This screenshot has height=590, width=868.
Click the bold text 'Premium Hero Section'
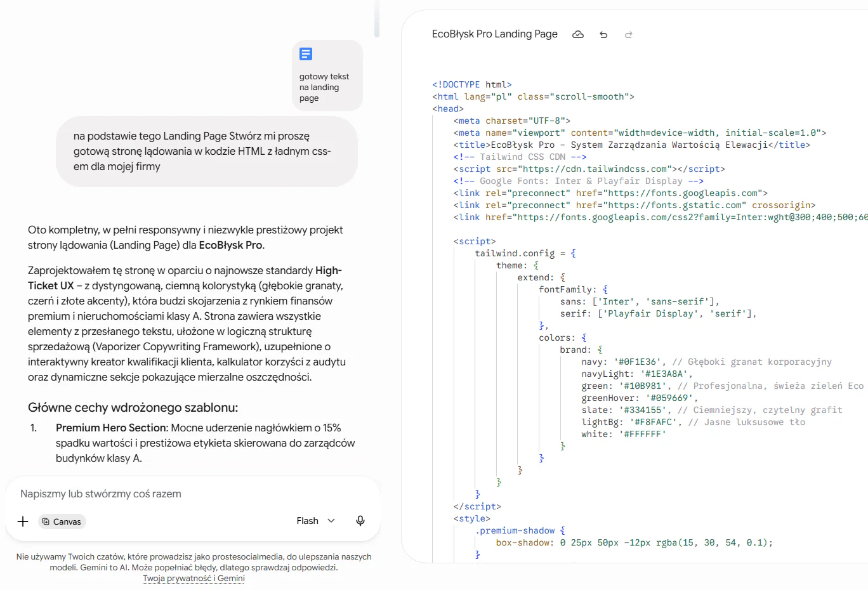111,428
